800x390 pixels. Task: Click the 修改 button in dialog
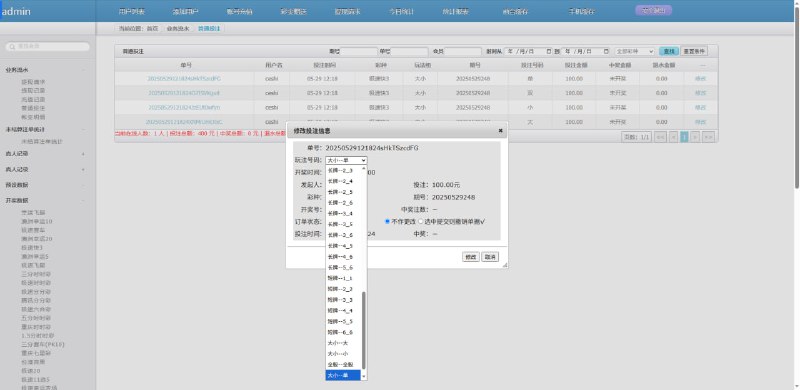(470, 257)
